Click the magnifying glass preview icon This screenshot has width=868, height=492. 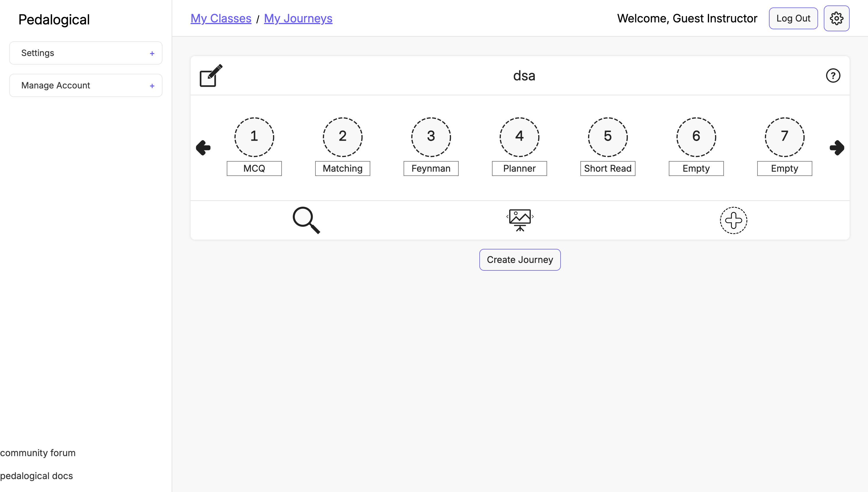[x=306, y=220]
